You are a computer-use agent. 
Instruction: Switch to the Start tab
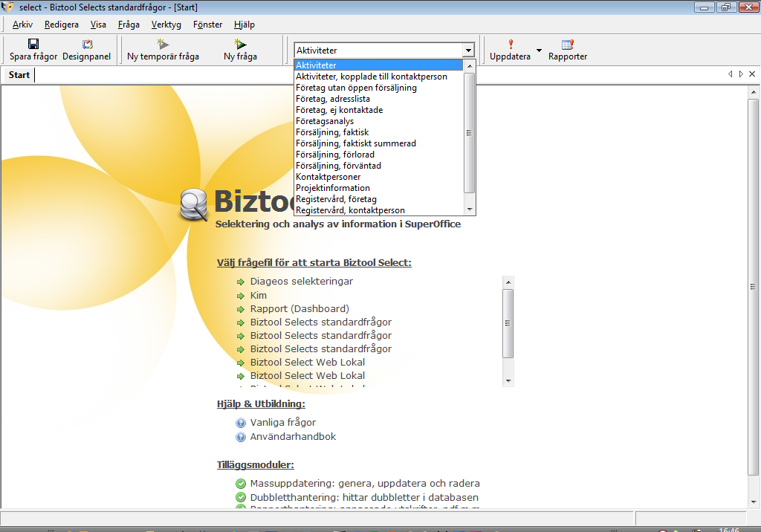(x=19, y=75)
